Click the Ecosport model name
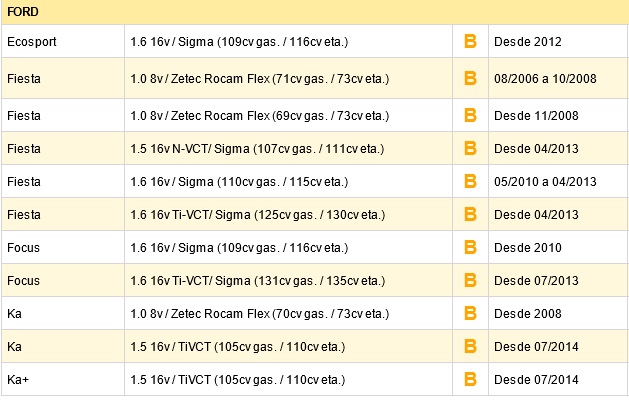Image resolution: width=629 pixels, height=400 pixels. [32, 42]
